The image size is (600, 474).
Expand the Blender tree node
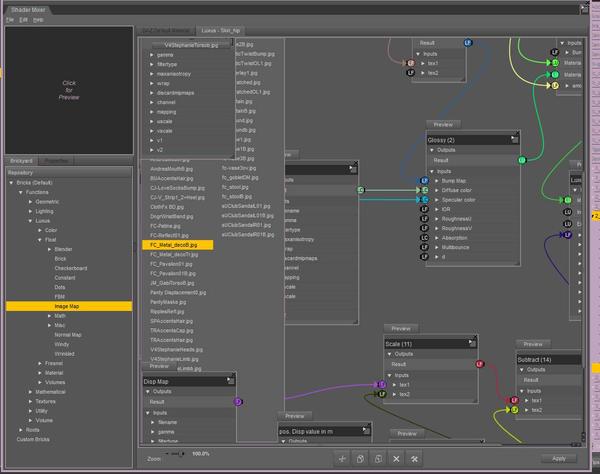[49, 249]
